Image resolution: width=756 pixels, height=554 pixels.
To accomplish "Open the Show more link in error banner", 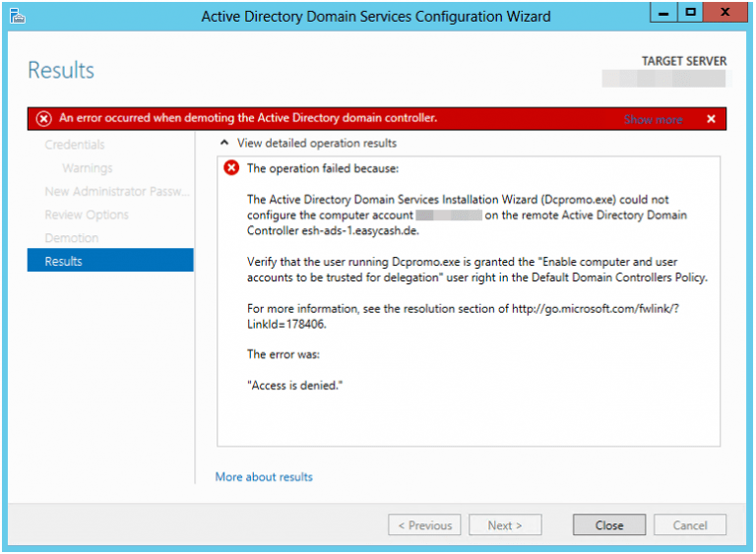I will click(x=653, y=120).
